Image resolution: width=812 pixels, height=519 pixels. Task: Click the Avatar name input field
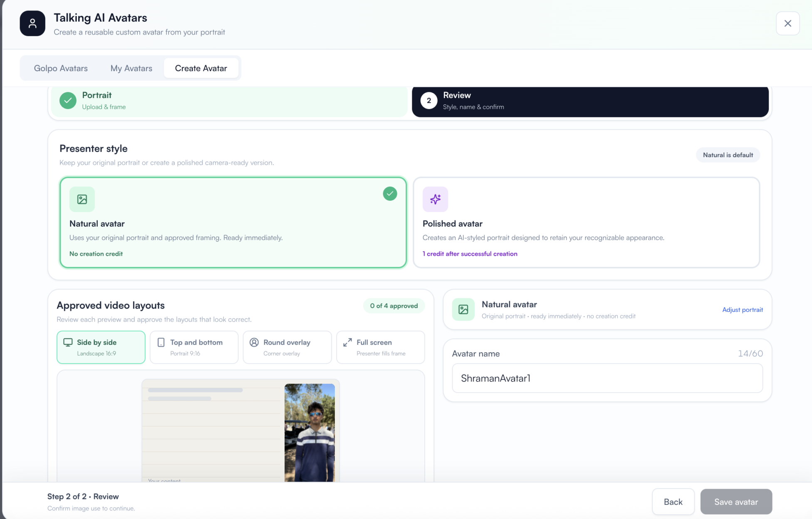(607, 378)
